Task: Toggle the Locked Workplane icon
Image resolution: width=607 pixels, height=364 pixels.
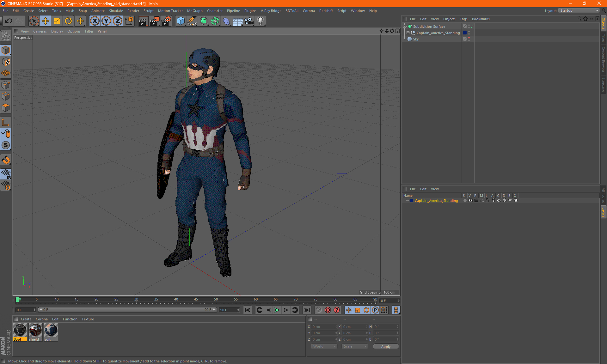Action: coord(6,174)
